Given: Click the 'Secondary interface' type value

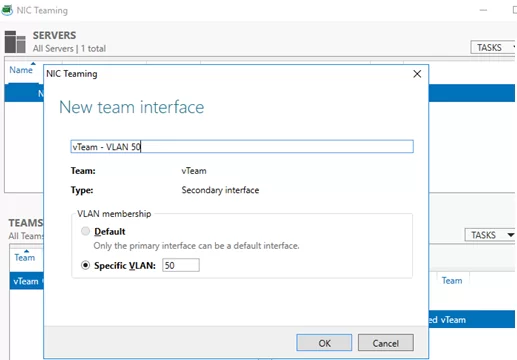Looking at the screenshot, I should 220,190.
